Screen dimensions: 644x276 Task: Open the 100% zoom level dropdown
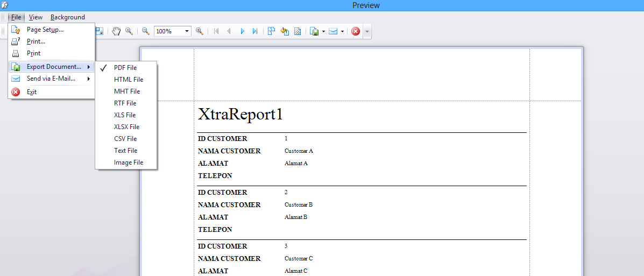187,31
